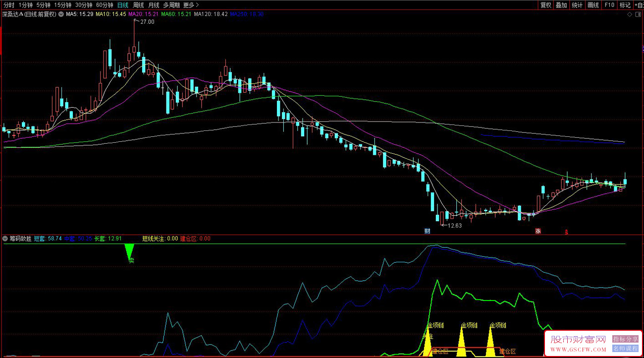Switch to 分时 intraday view
This screenshot has height=358, width=644.
click(8, 5)
